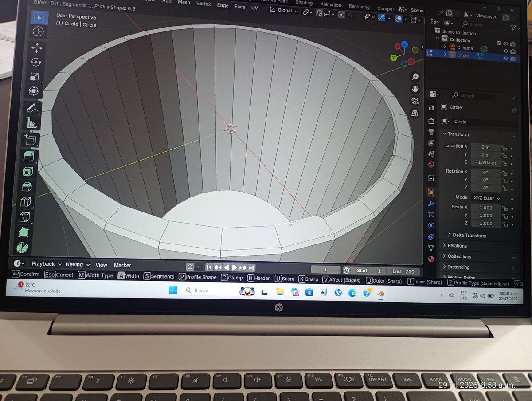Viewport: 532px width, 401px height.
Task: Open the Keying dropdown in timeline
Action: [x=78, y=264]
